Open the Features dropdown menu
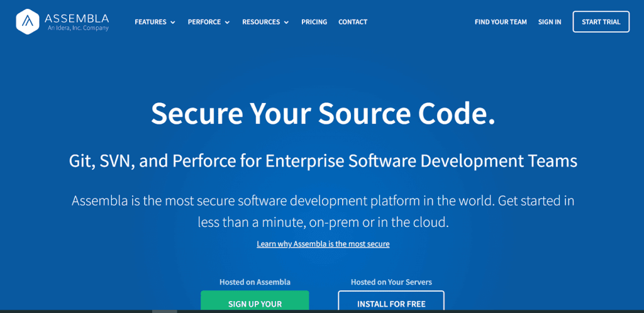The height and width of the screenshot is (313, 644). click(155, 22)
